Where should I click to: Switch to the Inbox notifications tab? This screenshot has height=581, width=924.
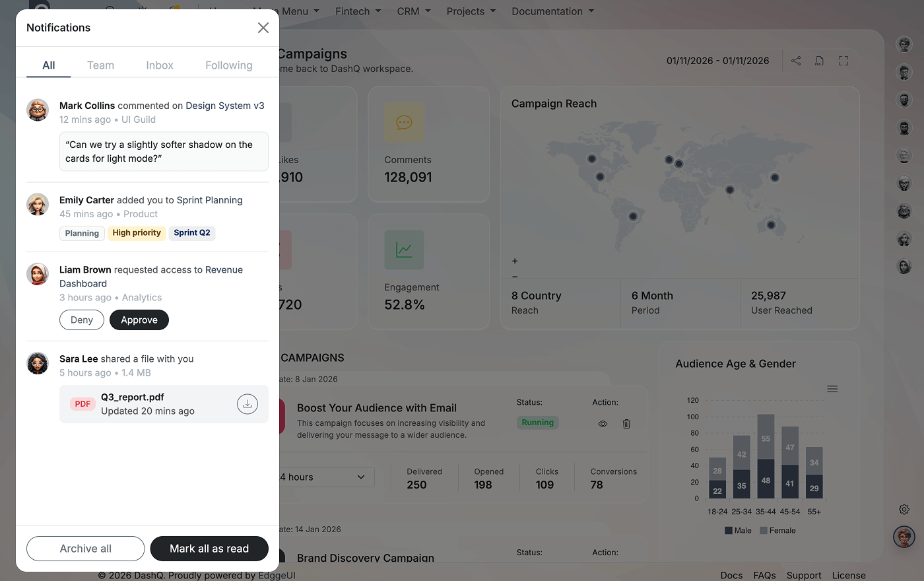coord(159,65)
